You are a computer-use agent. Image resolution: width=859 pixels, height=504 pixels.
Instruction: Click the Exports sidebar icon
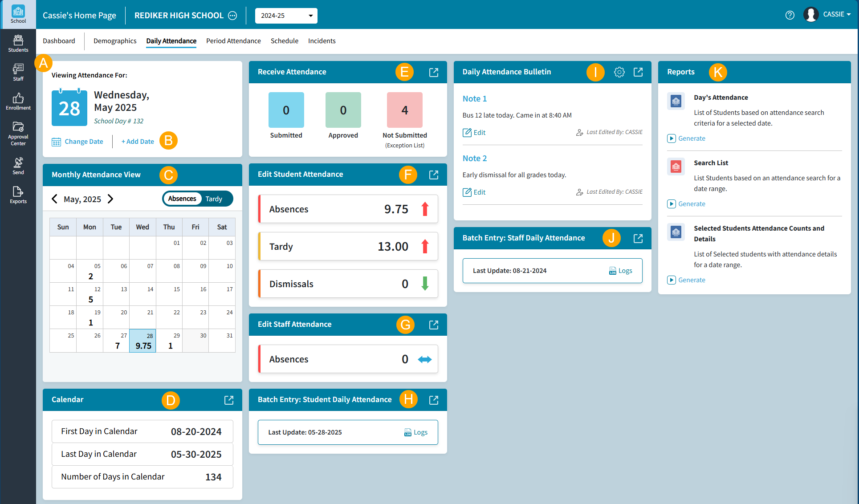click(x=18, y=195)
